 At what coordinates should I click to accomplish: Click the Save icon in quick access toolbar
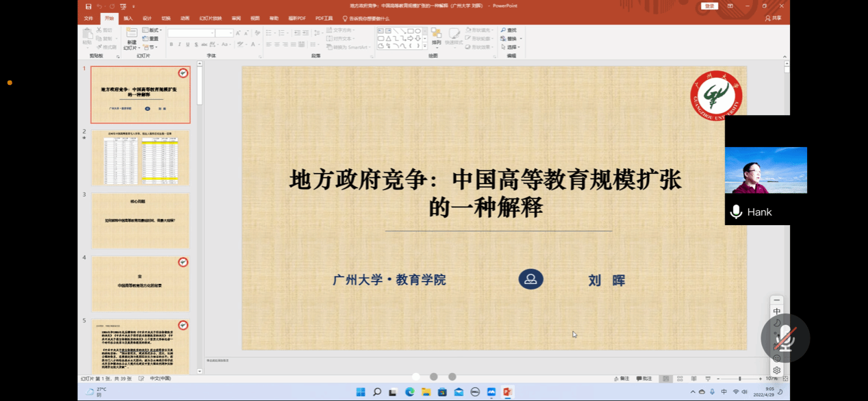88,6
